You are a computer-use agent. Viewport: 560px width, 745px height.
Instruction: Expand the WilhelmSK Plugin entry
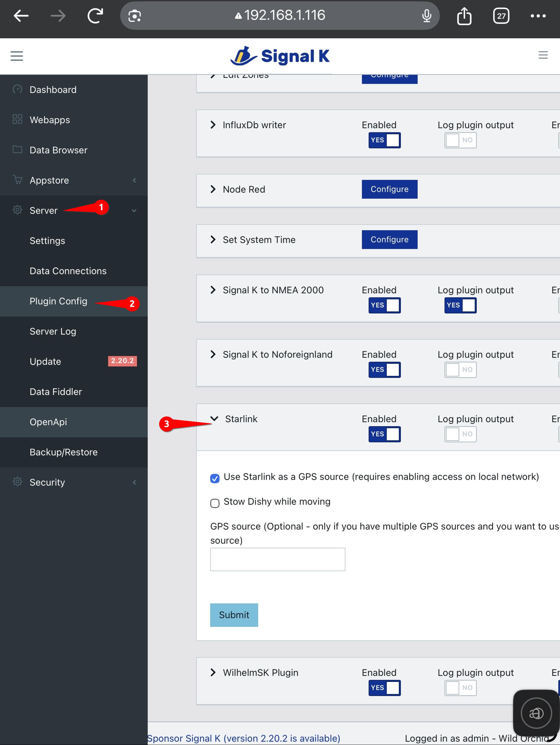(x=213, y=672)
